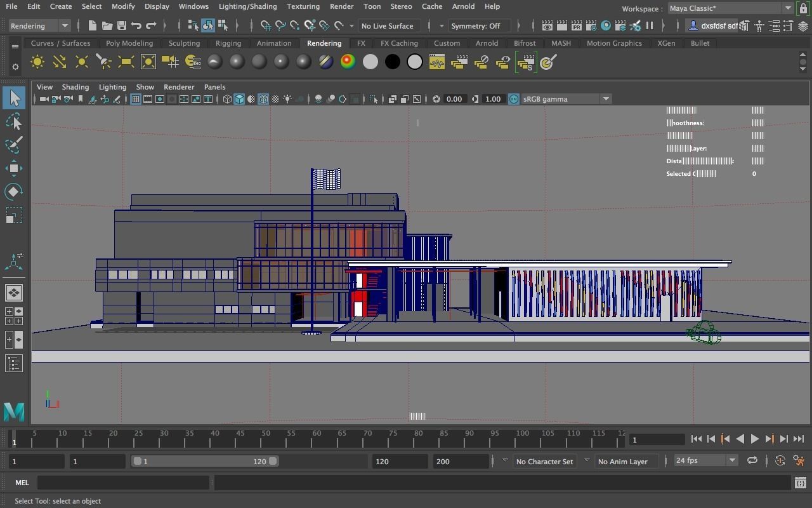
Task: Switch to the Arnold shelf tab
Action: (487, 43)
